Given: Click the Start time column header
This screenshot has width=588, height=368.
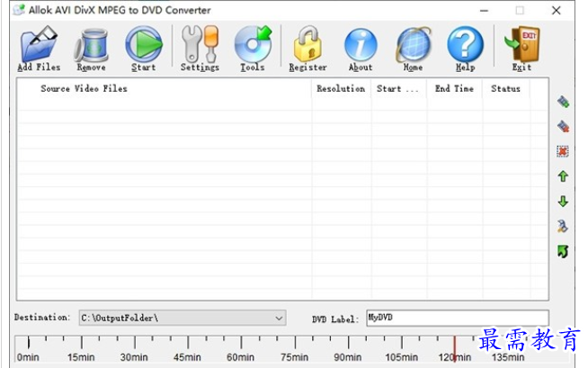Looking at the screenshot, I should click(398, 89).
